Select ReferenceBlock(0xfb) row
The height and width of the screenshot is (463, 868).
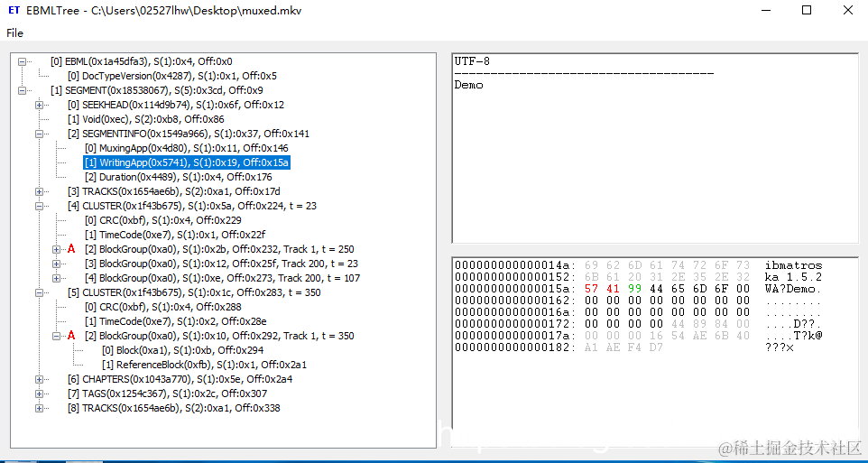[204, 365]
